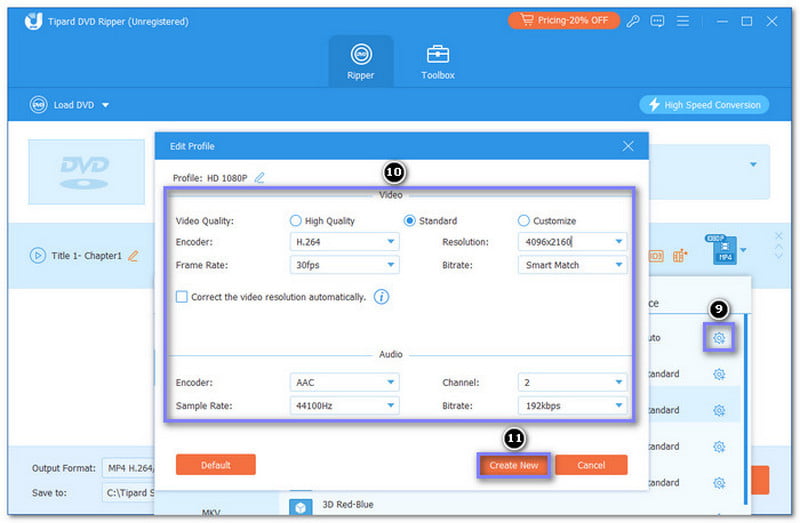
Task: Open the MP4 output format icon
Action: 723,250
